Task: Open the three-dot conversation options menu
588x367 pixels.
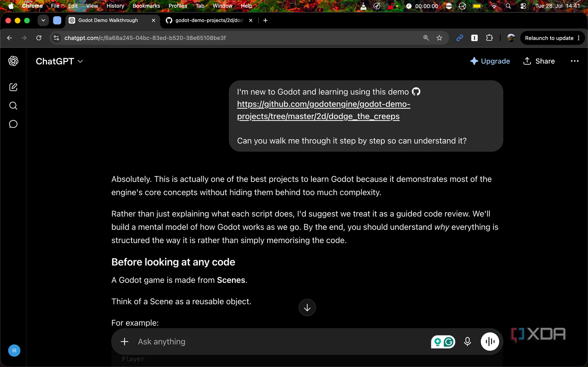Action: [574, 61]
